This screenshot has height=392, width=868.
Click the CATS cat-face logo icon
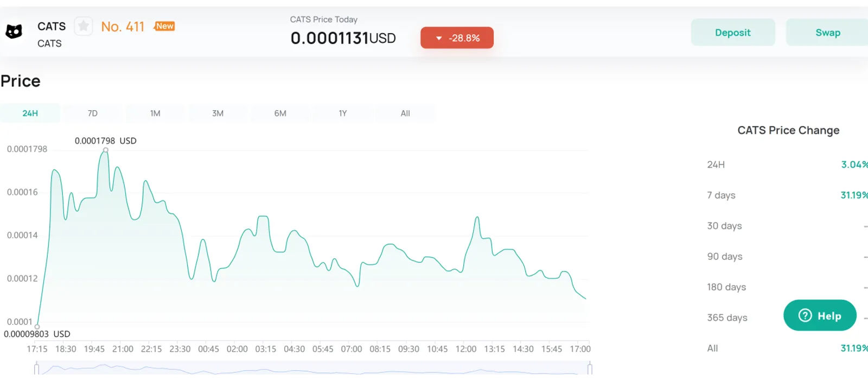click(x=14, y=31)
